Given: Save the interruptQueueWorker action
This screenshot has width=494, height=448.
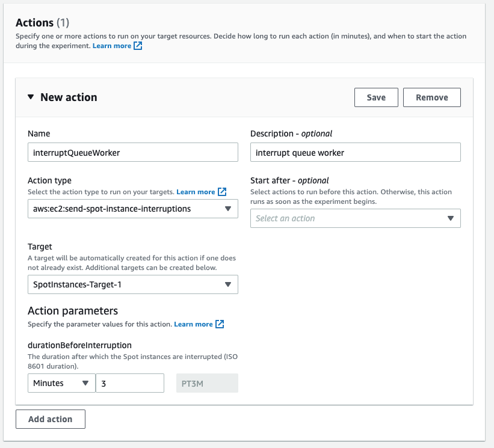Looking at the screenshot, I should (375, 97).
